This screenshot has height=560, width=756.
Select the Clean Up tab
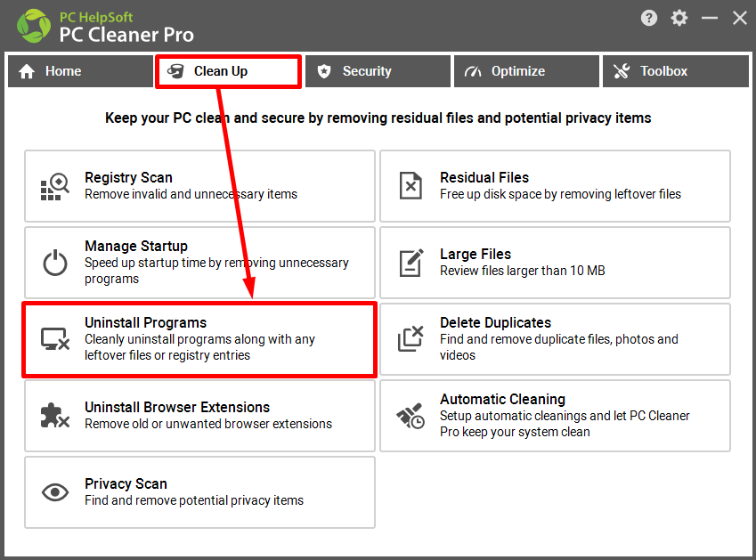click(229, 71)
